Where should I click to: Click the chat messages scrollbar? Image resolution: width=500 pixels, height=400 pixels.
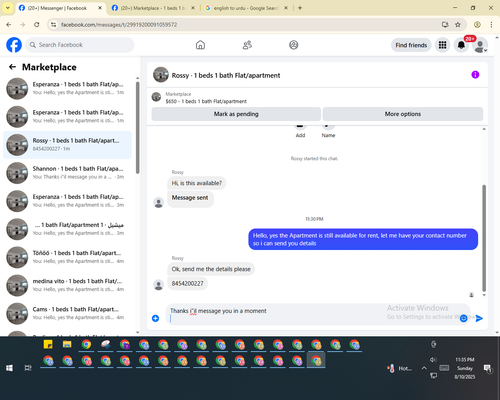[x=484, y=238]
